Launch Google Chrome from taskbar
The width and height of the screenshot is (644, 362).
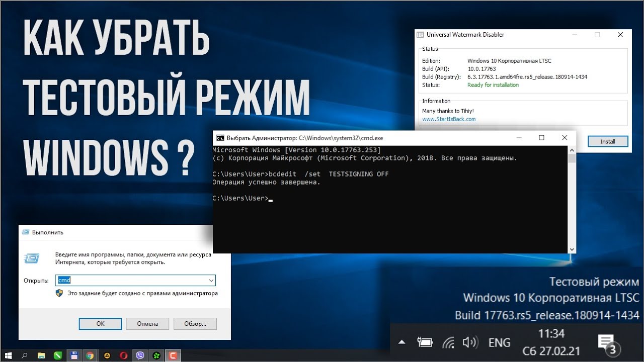tap(90, 355)
